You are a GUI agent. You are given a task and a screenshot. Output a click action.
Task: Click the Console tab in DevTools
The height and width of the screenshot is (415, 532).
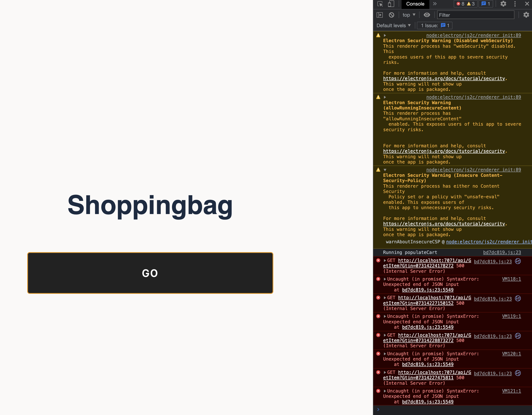point(415,4)
